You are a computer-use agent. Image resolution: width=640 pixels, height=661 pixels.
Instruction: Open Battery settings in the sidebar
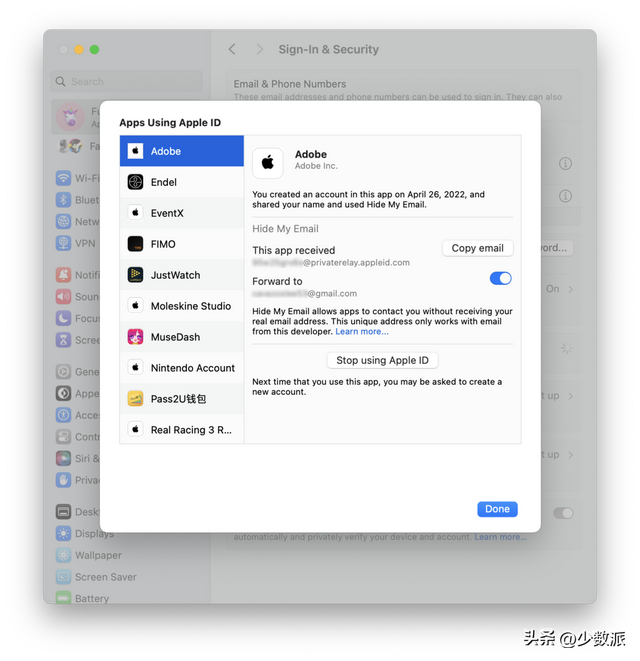pos(83,598)
